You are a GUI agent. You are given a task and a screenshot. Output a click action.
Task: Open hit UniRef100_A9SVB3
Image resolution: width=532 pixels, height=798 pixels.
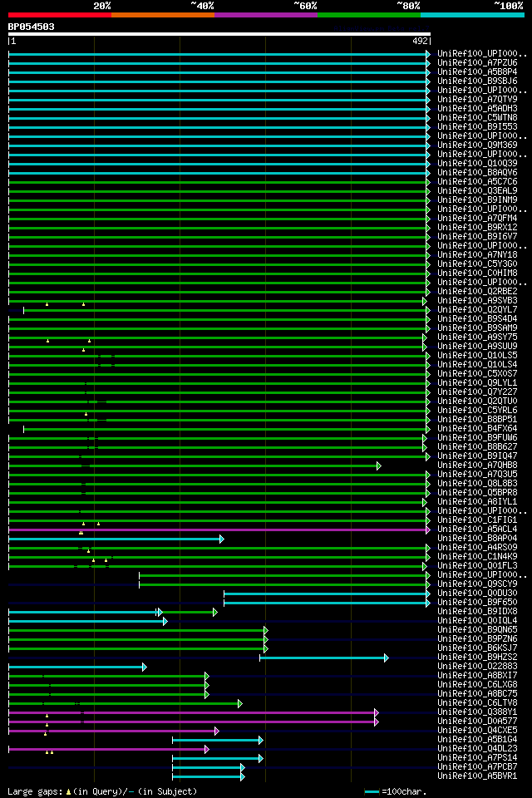coord(477,300)
